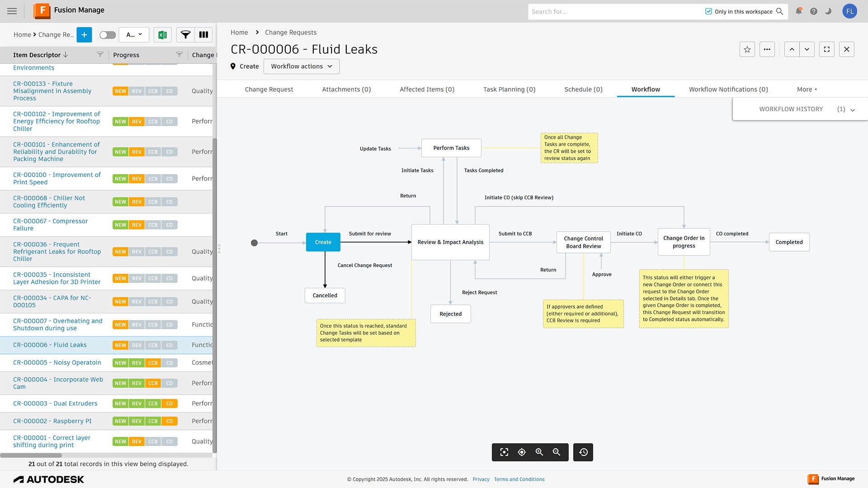This screenshot has height=488, width=868.
Task: Click the notifications bell icon
Action: point(799,11)
